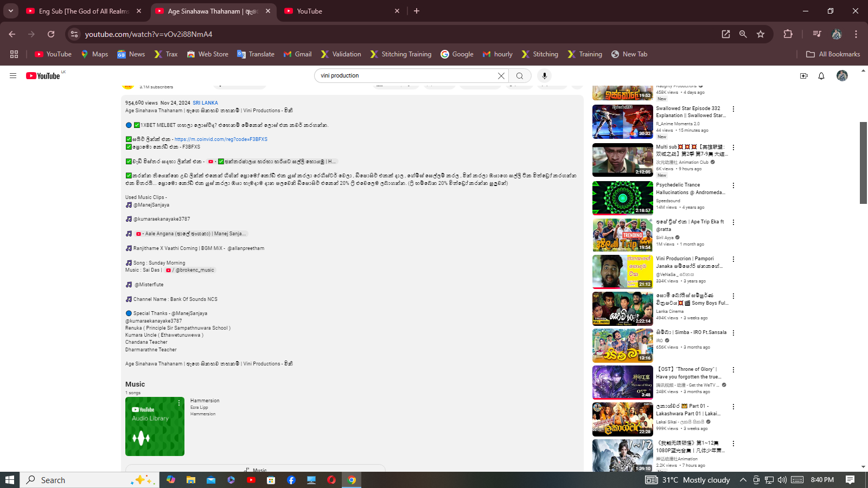868x488 pixels.
Task: Open the Facebook taskbar icon
Action: coord(291,480)
